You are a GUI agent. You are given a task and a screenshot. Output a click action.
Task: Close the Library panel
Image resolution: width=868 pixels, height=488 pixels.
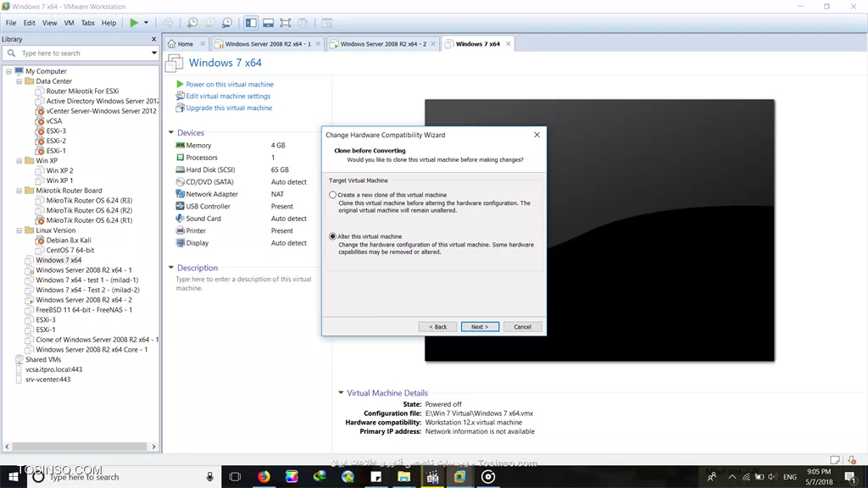pyautogui.click(x=154, y=39)
